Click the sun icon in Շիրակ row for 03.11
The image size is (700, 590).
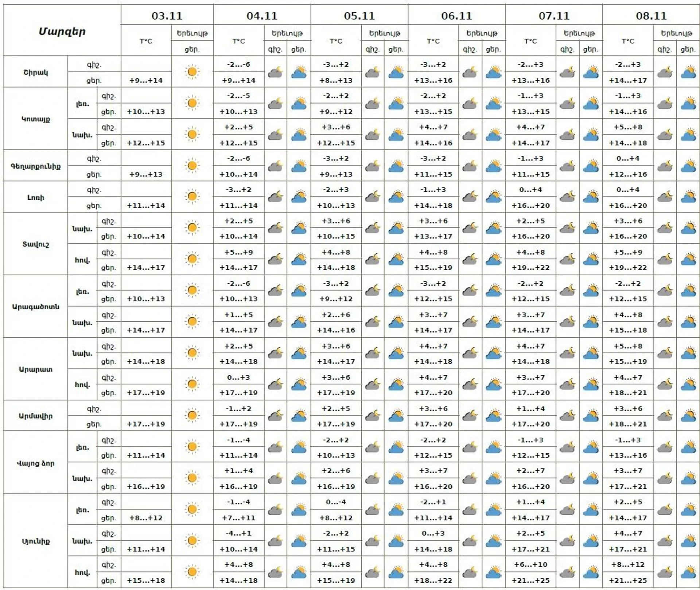coord(192,72)
